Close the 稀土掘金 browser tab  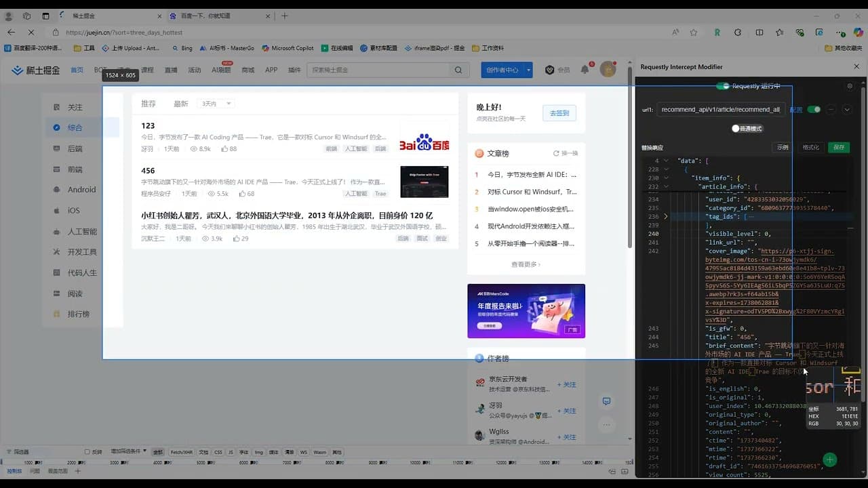coord(158,16)
